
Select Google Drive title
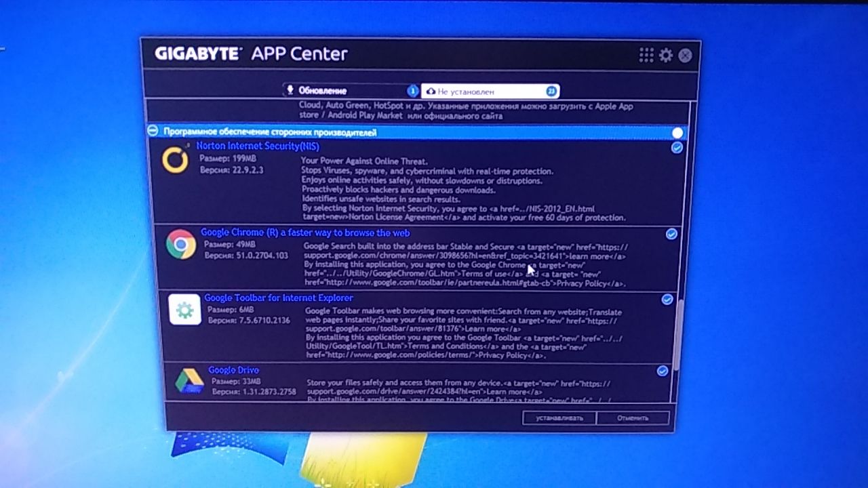(233, 370)
